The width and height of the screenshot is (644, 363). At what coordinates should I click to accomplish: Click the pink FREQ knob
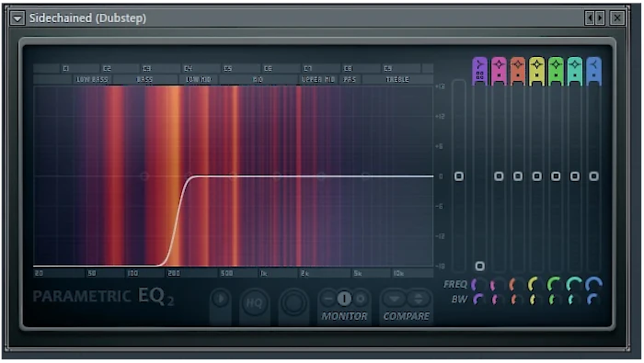click(499, 284)
